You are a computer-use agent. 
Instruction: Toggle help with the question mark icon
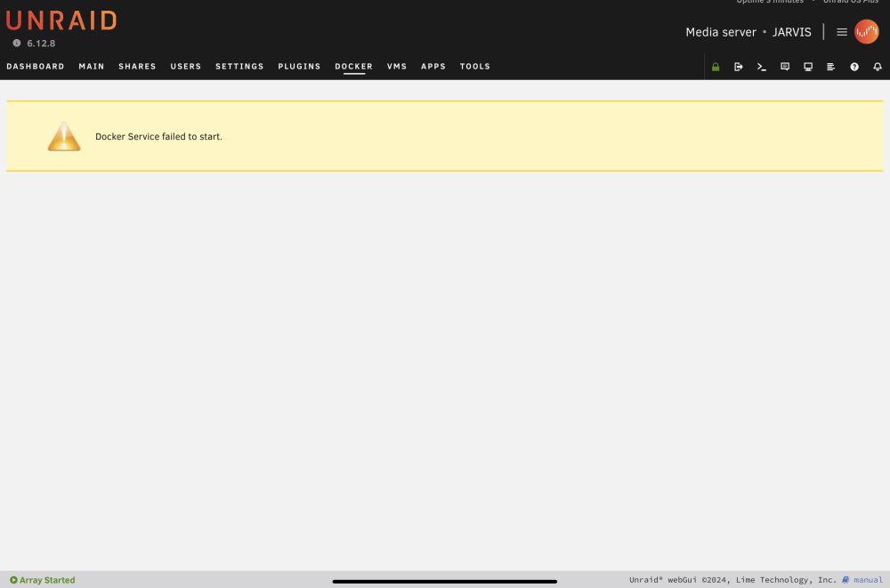tap(854, 67)
